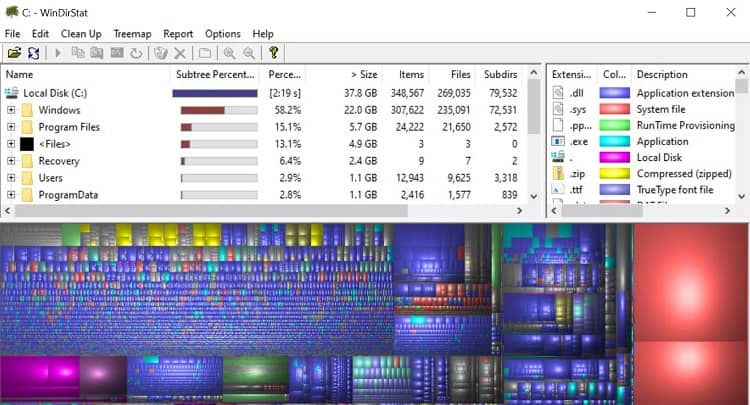
Task: Click the large red treemap block
Action: [x=691, y=282]
